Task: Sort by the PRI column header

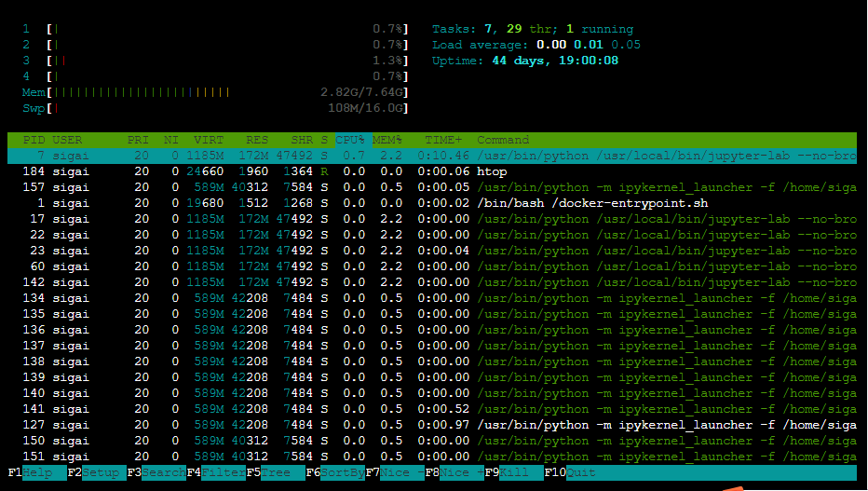Action: [x=138, y=140]
